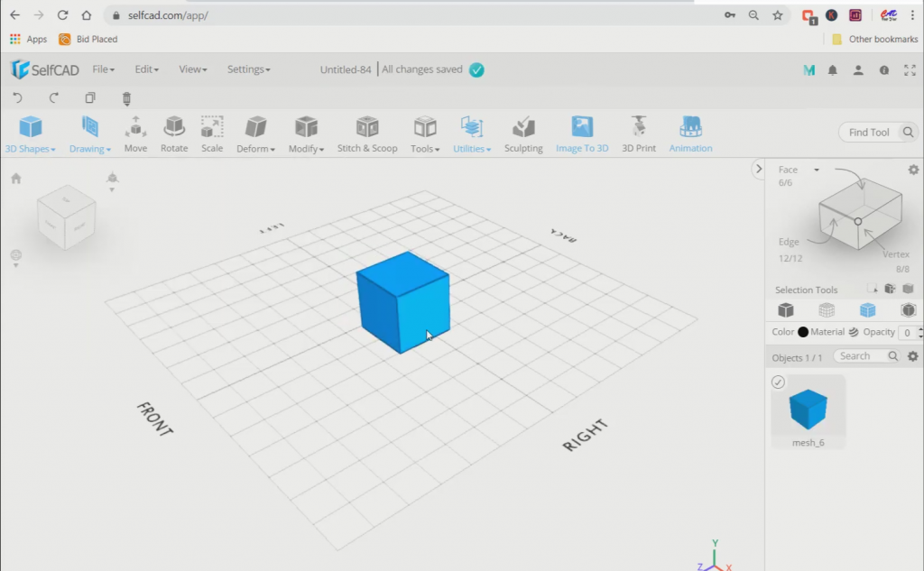Viewport: 924px width, 571px height.
Task: Open the Animation tool
Action: point(689,134)
